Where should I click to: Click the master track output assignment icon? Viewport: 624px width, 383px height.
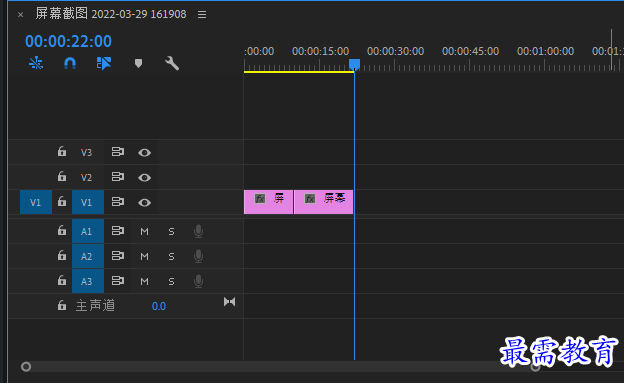pos(229,302)
